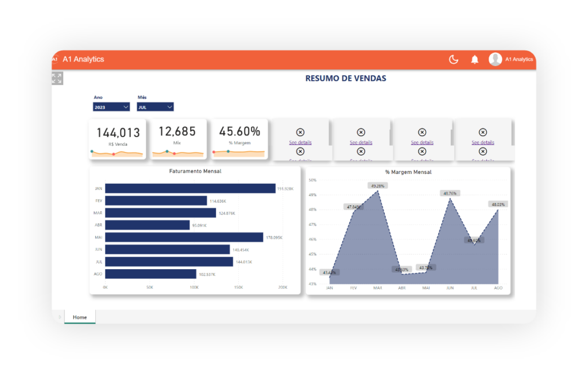Screen dimensions: 588x377
Task: Open See details link in last error card
Action: [x=483, y=142]
